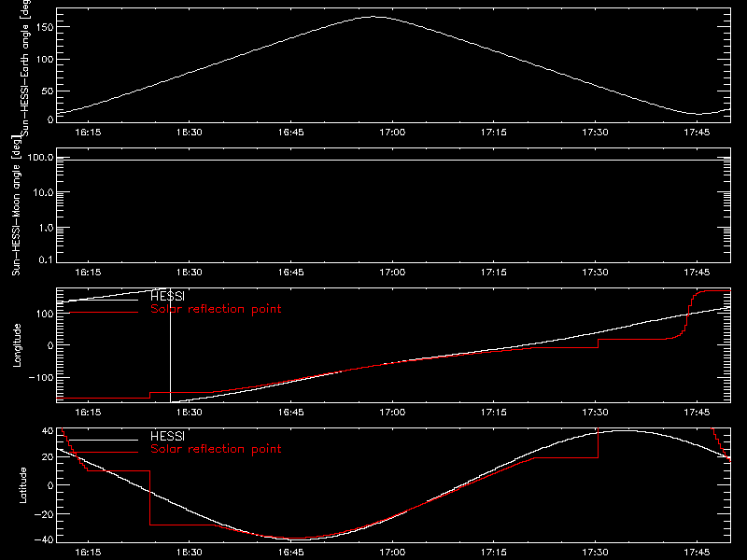Click the vertical white wrap line in Longitude plot

coord(170,345)
